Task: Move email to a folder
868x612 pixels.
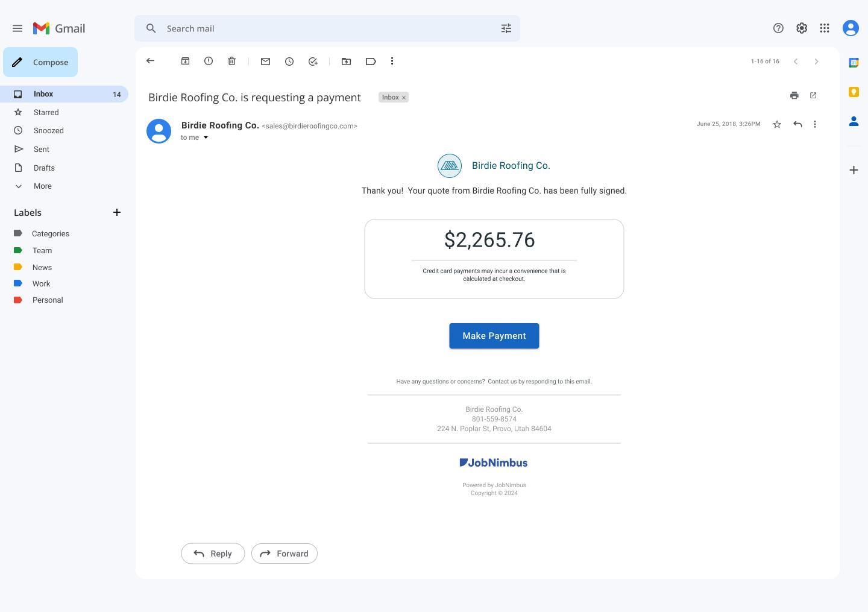Action: pos(346,61)
